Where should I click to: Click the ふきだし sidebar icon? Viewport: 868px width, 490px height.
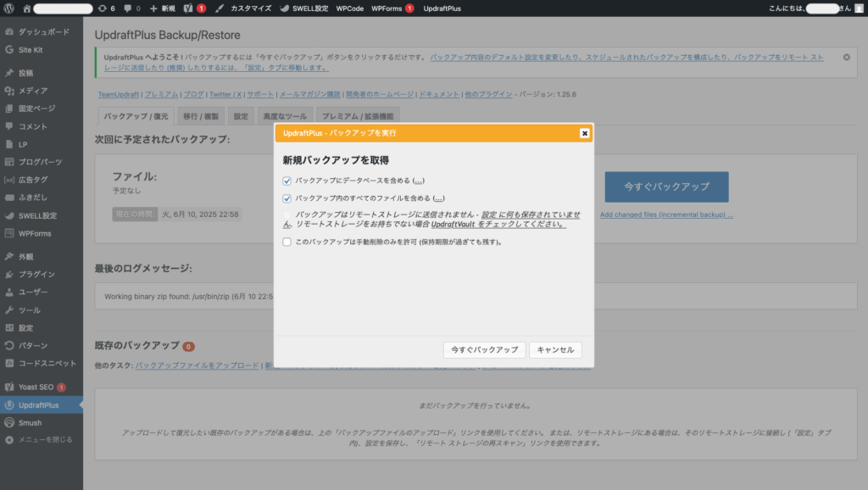(9, 198)
